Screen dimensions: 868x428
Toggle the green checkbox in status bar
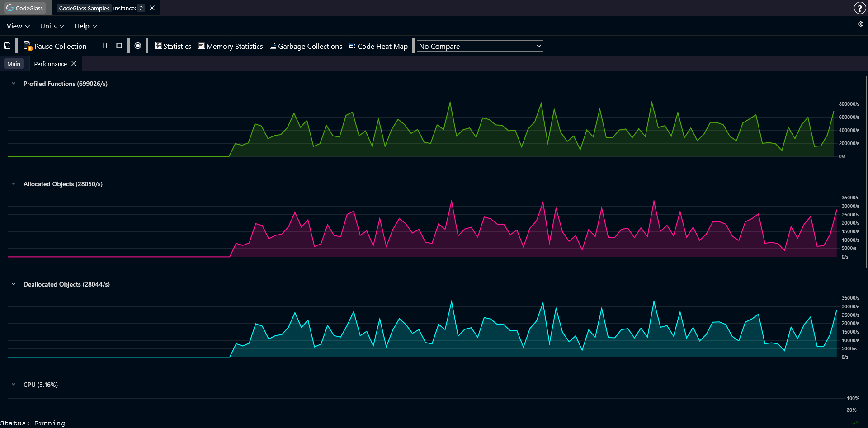pos(854,423)
